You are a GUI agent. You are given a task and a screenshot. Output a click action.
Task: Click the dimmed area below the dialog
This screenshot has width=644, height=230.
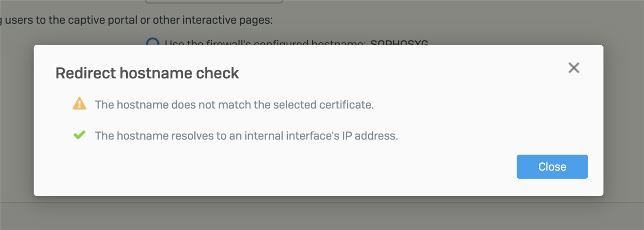(x=322, y=213)
